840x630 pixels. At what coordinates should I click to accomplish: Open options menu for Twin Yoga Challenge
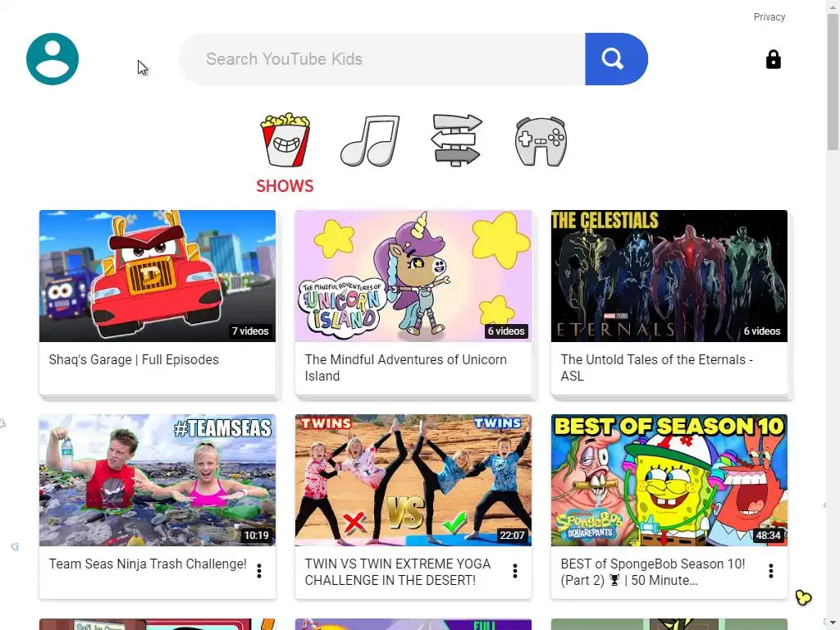515,571
